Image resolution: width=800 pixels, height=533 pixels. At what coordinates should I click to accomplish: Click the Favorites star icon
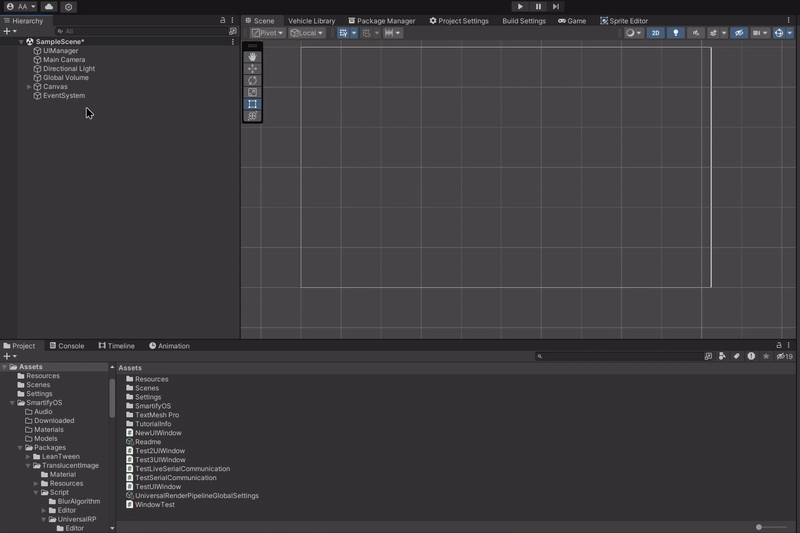pyautogui.click(x=766, y=356)
